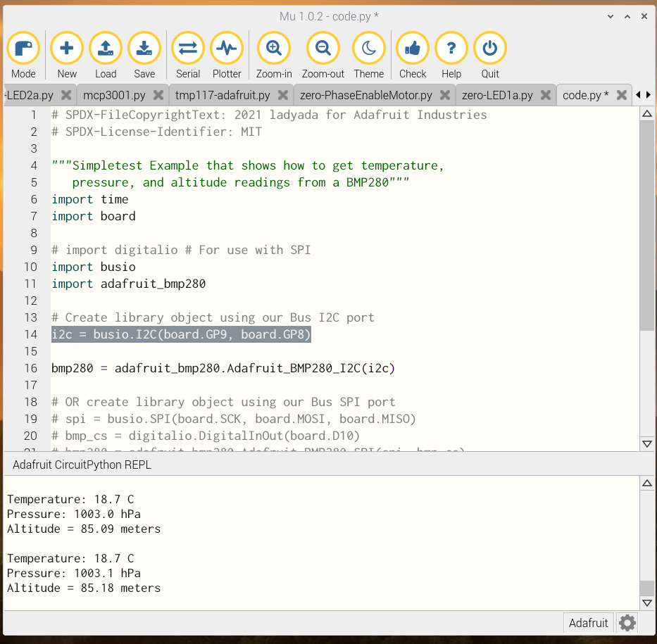Close the zero-LED1a.py tab
The height and width of the screenshot is (644, 657).
(x=545, y=94)
